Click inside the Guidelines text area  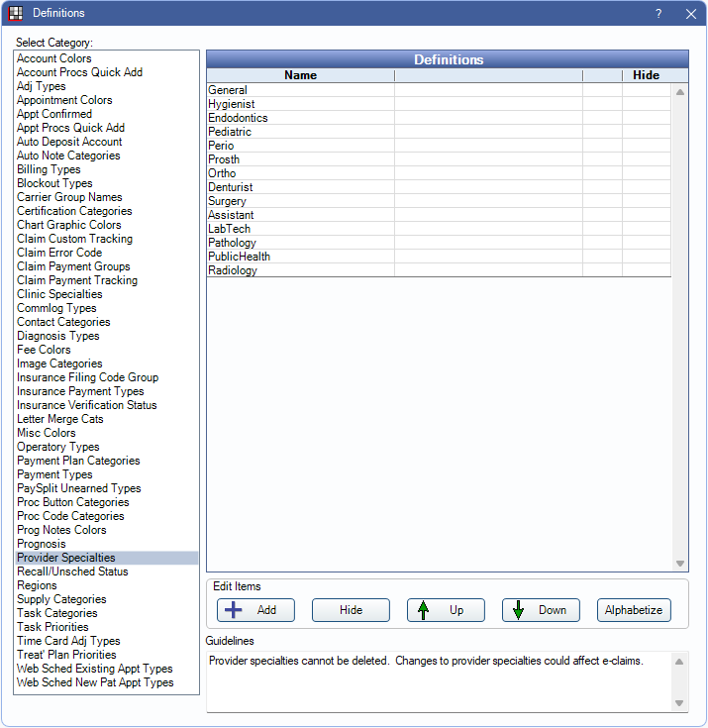pos(436,680)
